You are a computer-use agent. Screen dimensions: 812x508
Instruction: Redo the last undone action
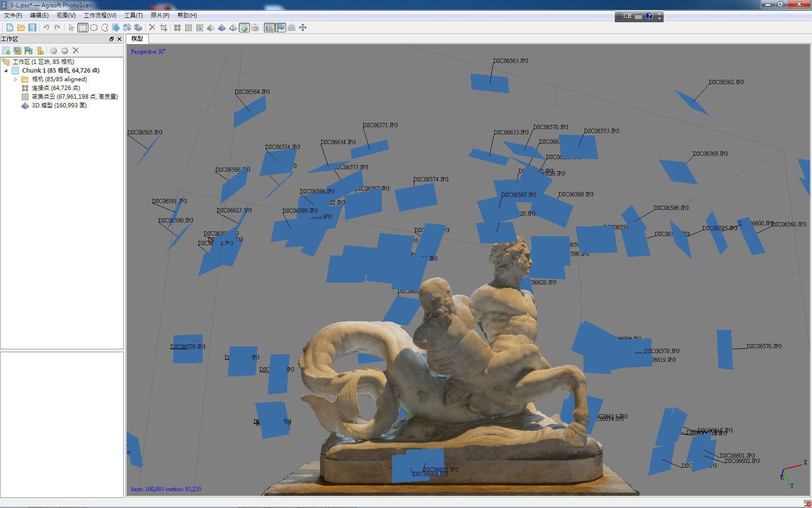tap(57, 28)
